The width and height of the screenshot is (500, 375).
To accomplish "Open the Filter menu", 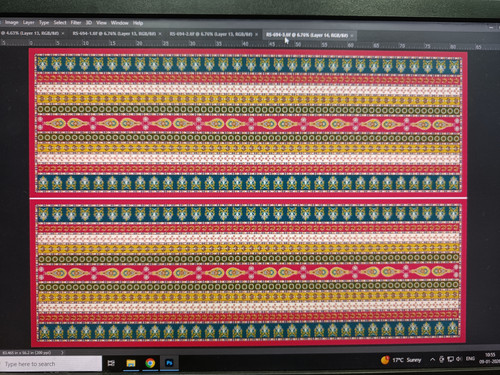I will (x=76, y=23).
